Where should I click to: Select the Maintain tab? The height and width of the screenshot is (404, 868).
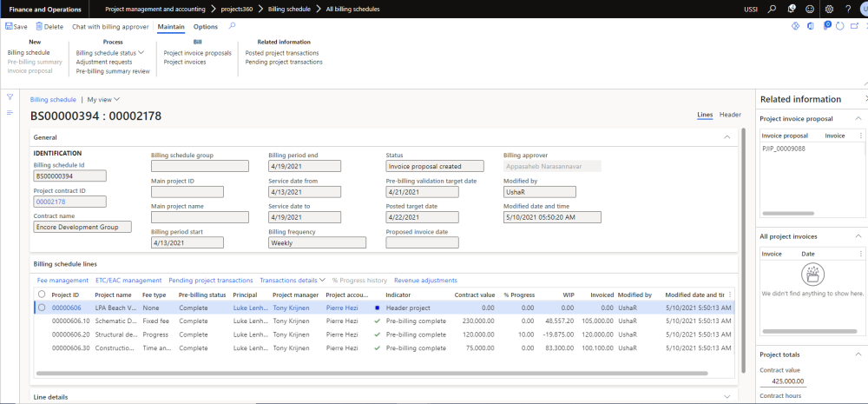171,27
